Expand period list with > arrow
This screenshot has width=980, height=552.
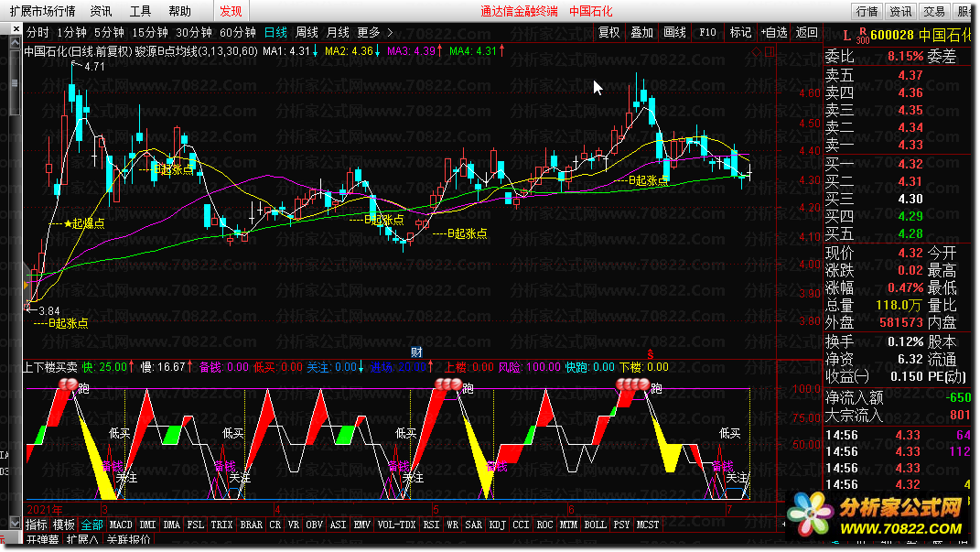390,33
